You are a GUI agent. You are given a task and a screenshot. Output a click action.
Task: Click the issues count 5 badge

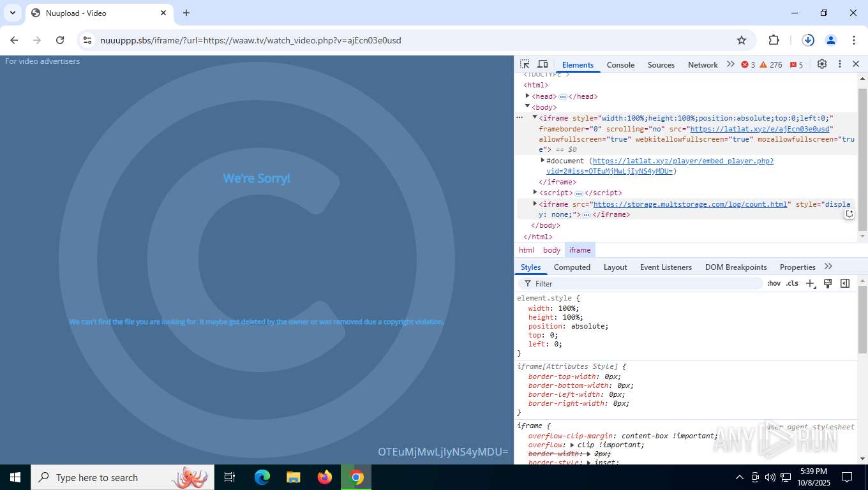pyautogui.click(x=797, y=64)
